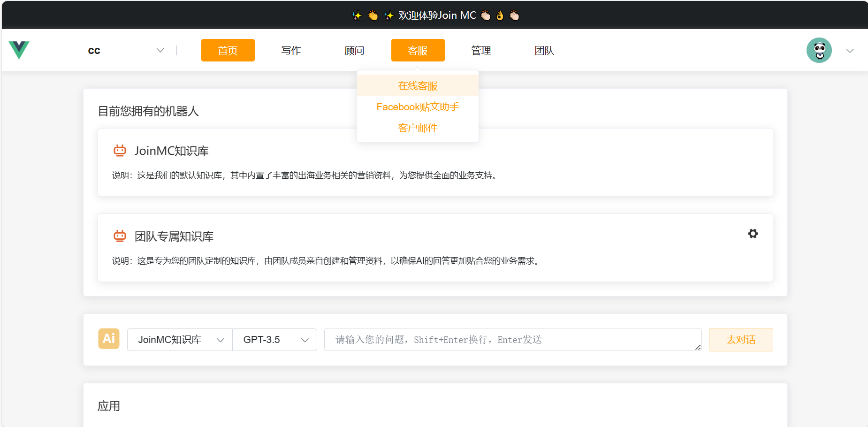Open settings gear for 团队专属知识库
The image size is (868, 427).
[753, 234]
